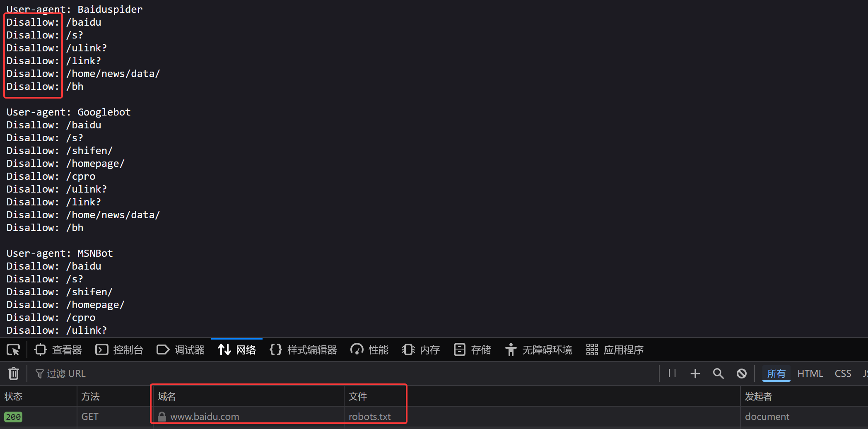This screenshot has height=429, width=868.
Task: Click the User-agent: Googlebot line
Action: click(x=69, y=112)
